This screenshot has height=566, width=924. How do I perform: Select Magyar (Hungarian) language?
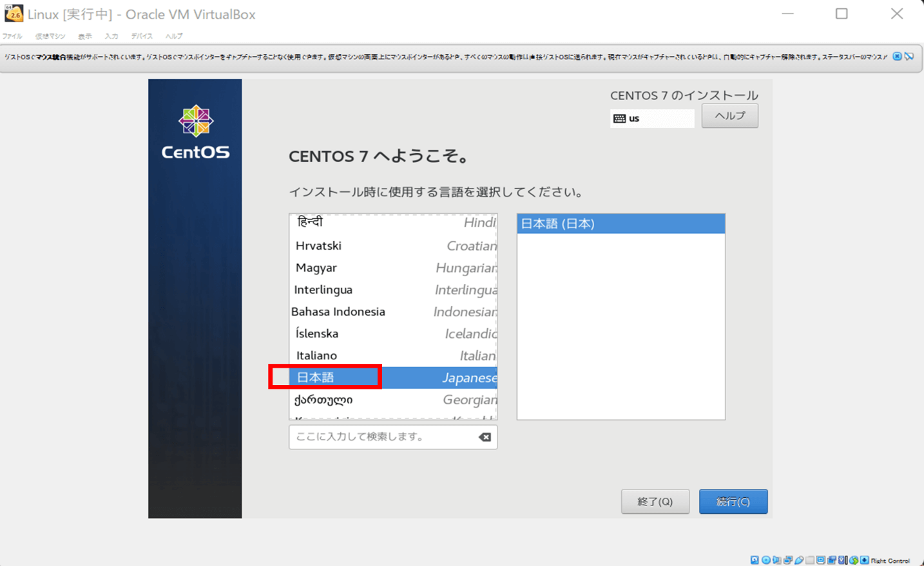click(x=393, y=268)
